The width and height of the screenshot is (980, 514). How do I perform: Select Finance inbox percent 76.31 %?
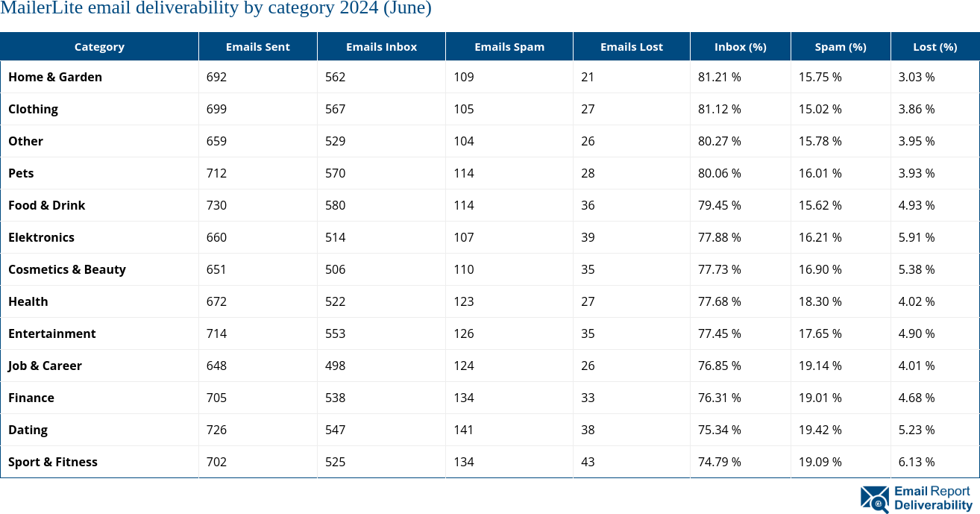720,398
